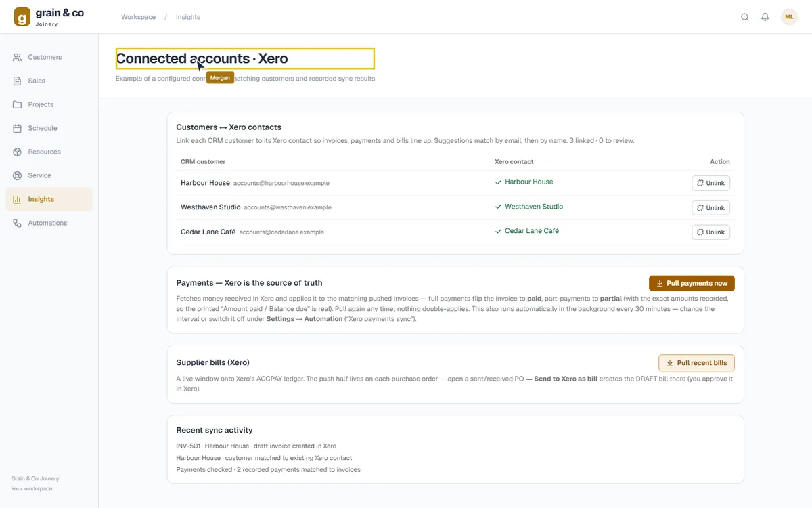The image size is (812, 508).
Task: Click the Automations icon in sidebar
Action: (17, 223)
